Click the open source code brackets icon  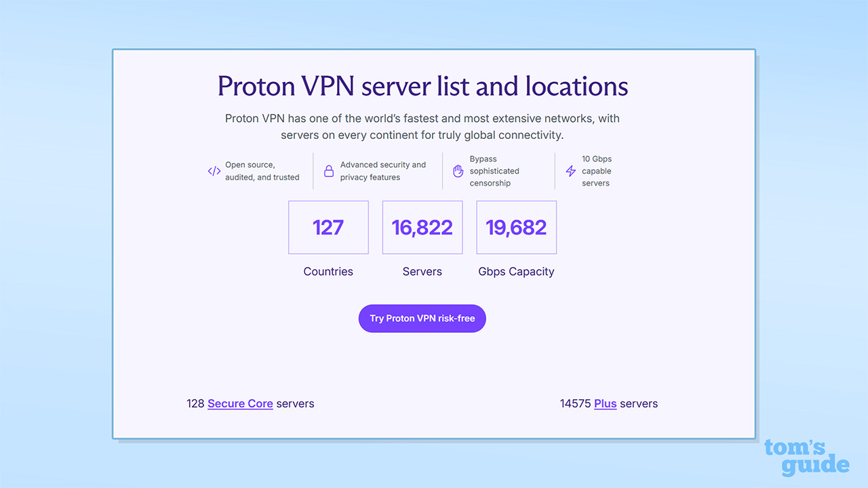pyautogui.click(x=214, y=171)
